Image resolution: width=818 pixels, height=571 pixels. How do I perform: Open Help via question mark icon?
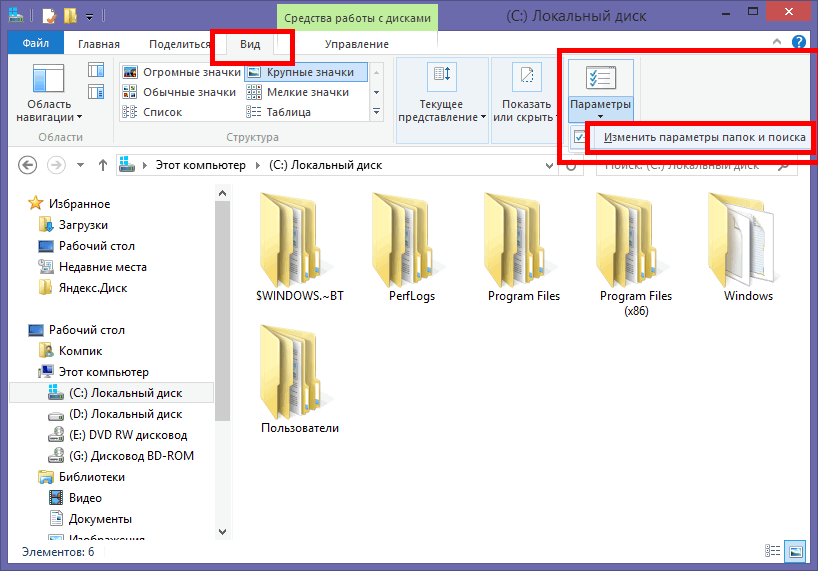click(x=799, y=42)
